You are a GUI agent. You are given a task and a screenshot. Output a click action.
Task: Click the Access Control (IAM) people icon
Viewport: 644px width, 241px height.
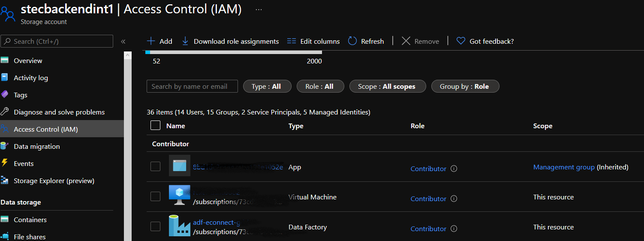pos(5,129)
